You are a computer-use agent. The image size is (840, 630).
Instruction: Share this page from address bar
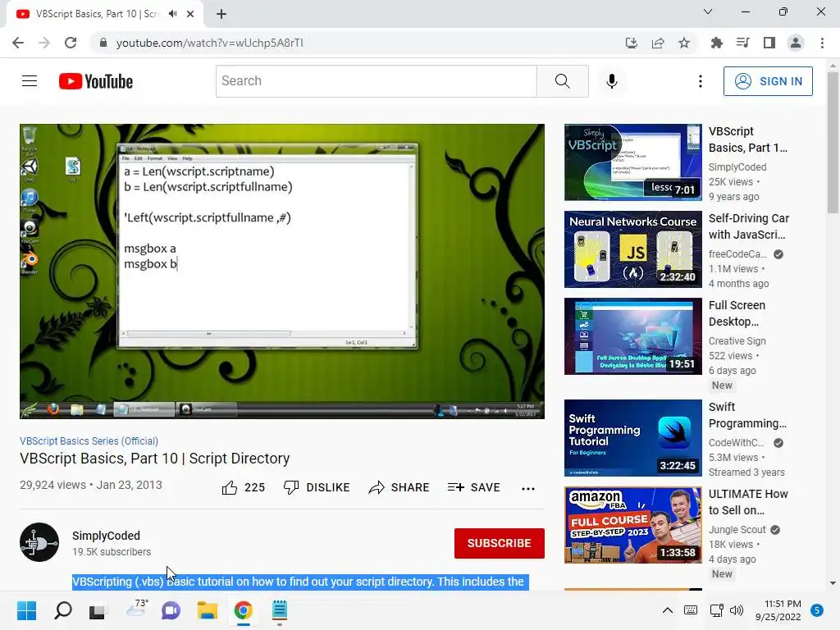click(658, 43)
